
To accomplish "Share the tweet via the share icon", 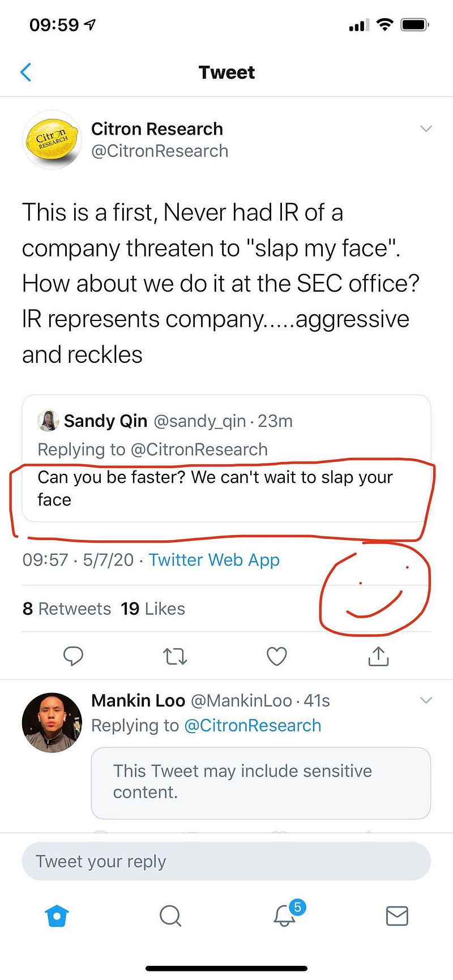I will point(378,656).
